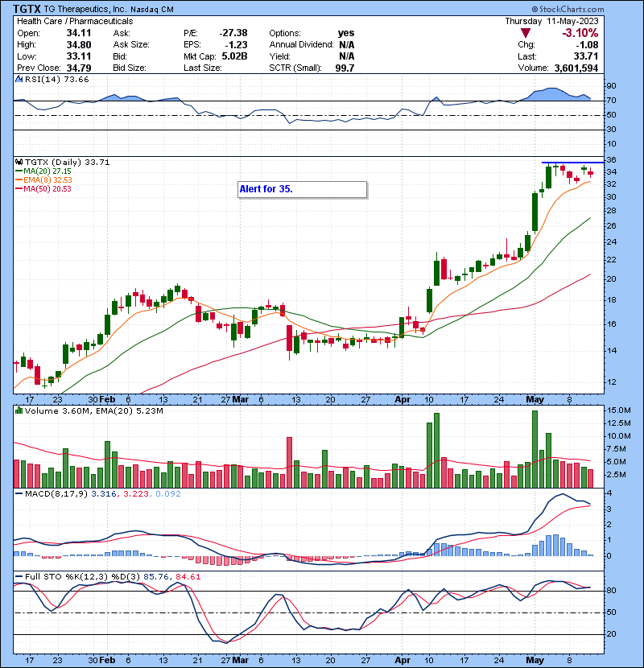Click the TG Therapeutics, Inc. company name
Image resolution: width=644 pixels, height=668 pixels.
pos(85,9)
